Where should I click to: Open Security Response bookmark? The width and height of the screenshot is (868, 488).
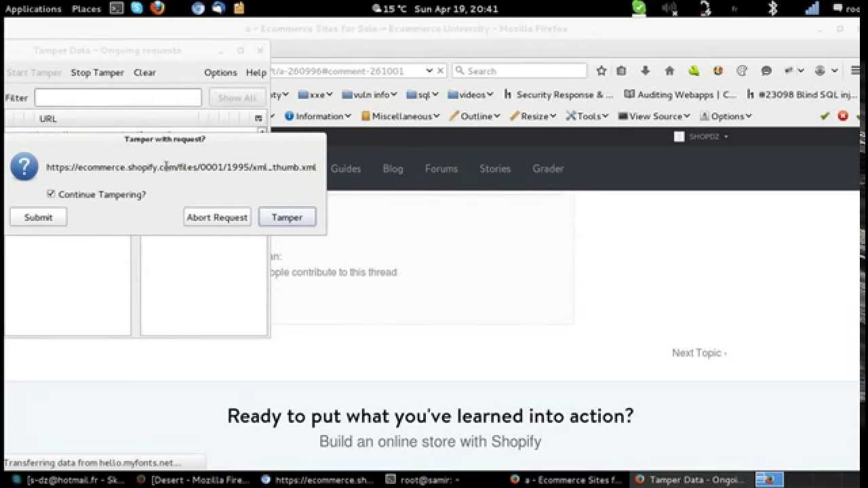(558, 95)
